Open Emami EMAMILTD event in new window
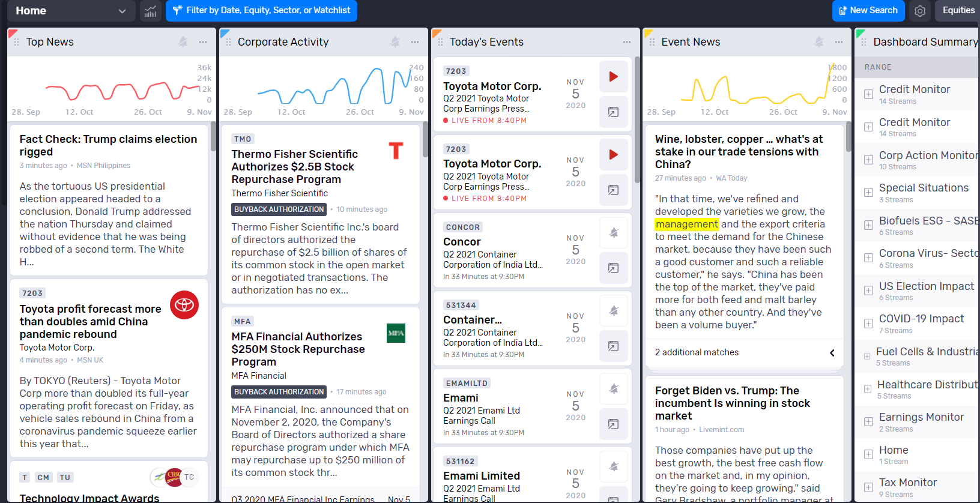This screenshot has width=980, height=503. click(614, 424)
